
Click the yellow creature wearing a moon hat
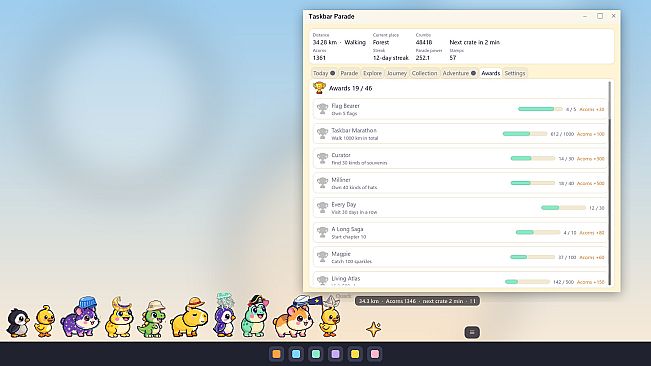coord(119,317)
